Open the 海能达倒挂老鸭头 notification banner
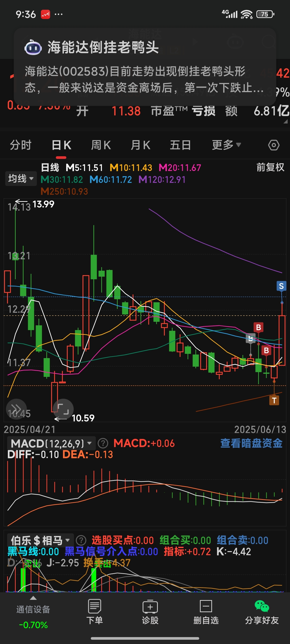Viewport: 290px width, 644px height. (145, 67)
